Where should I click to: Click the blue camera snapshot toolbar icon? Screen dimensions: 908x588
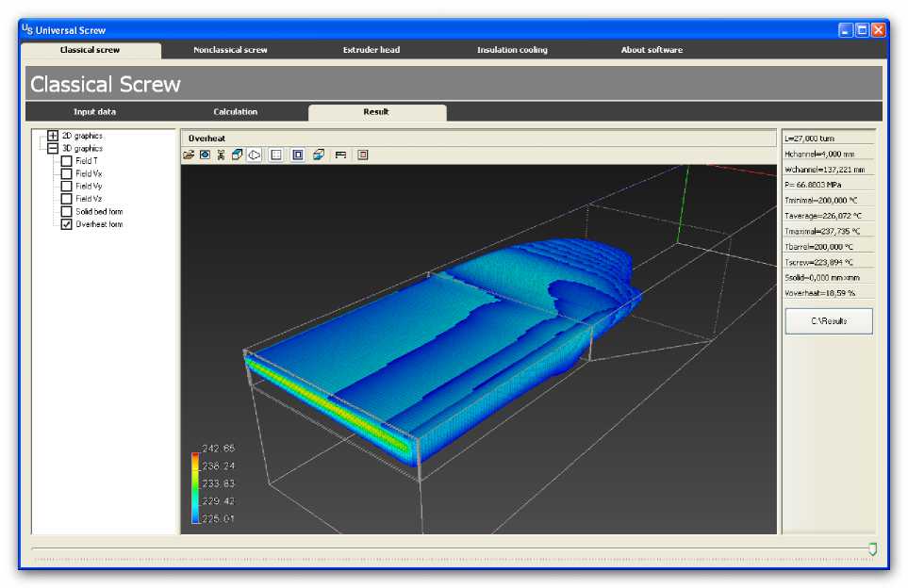tap(205, 155)
